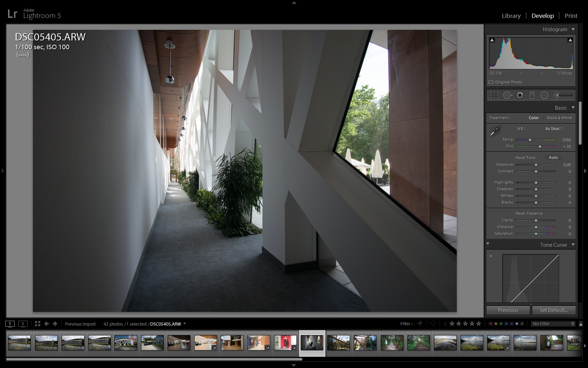This screenshot has width=588, height=368.
Task: Select the Adjustment Brush tool
Action: (563, 95)
